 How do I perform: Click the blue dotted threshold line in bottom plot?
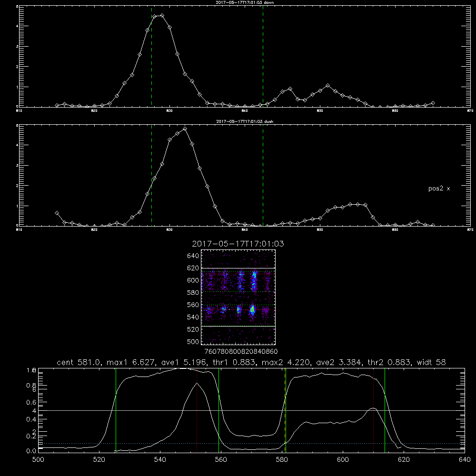[x=251, y=444]
